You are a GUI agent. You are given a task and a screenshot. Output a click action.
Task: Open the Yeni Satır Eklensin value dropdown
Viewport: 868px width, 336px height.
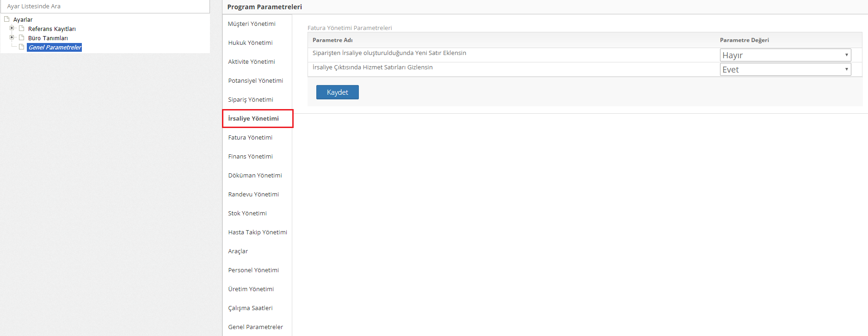click(785, 55)
